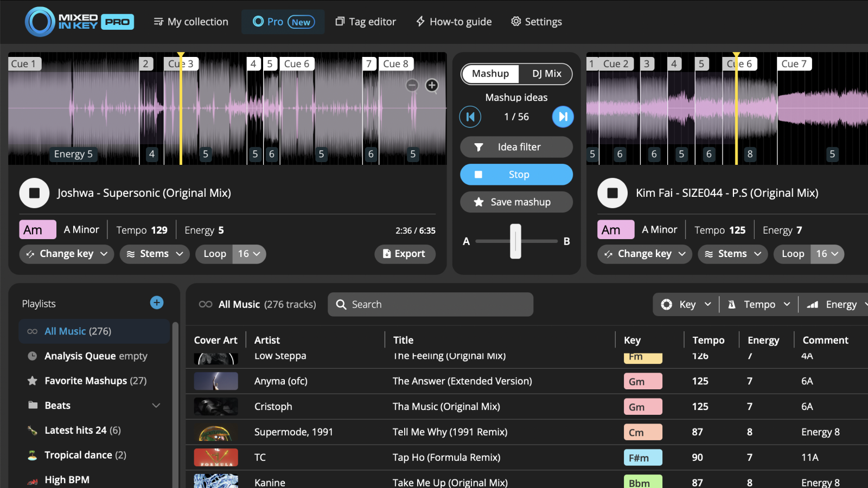Skip to next mashup idea
The image size is (868, 488).
[x=563, y=117]
